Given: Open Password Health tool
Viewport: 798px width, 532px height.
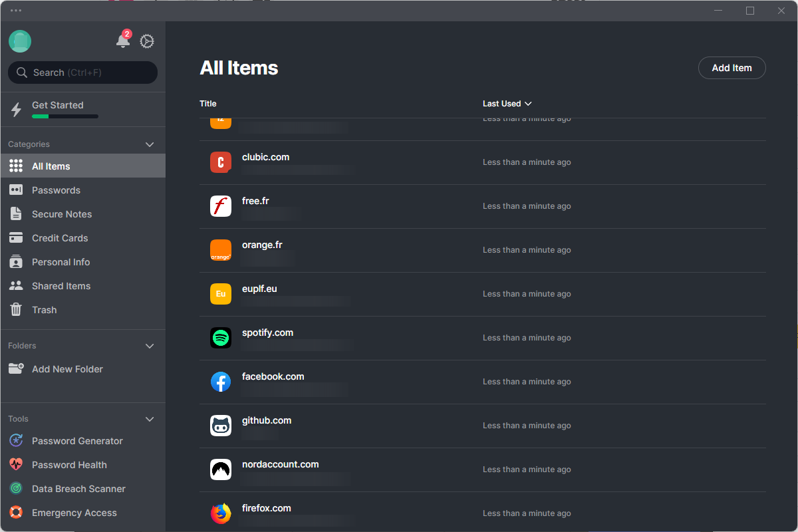Looking at the screenshot, I should coord(69,465).
